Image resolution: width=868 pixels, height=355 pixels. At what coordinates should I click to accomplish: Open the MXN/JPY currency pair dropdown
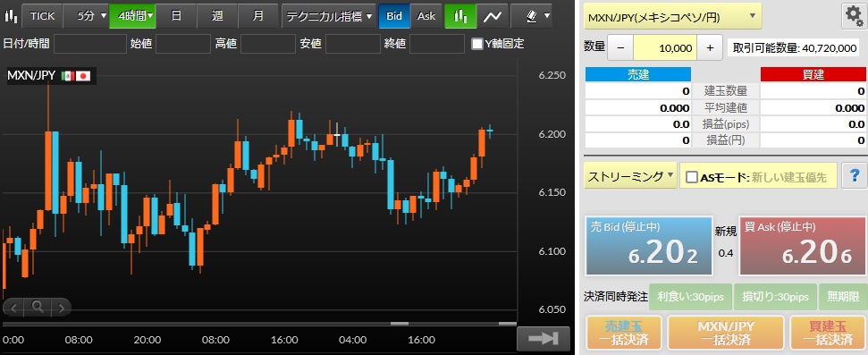(672, 17)
